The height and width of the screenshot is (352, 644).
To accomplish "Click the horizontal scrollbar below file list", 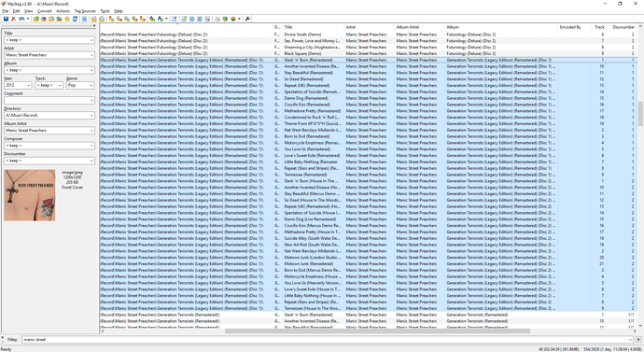I will pyautogui.click(x=377, y=331).
